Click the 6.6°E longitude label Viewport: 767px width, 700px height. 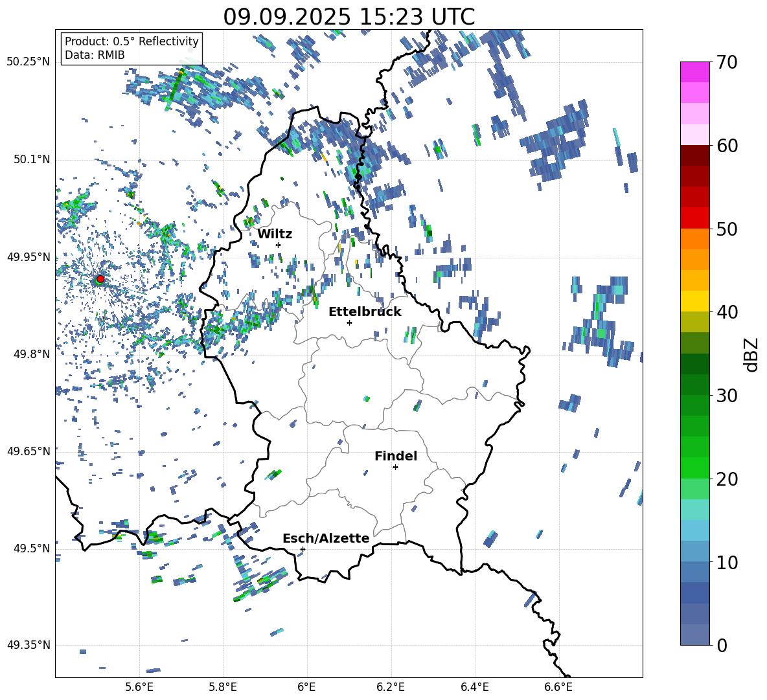(558, 688)
